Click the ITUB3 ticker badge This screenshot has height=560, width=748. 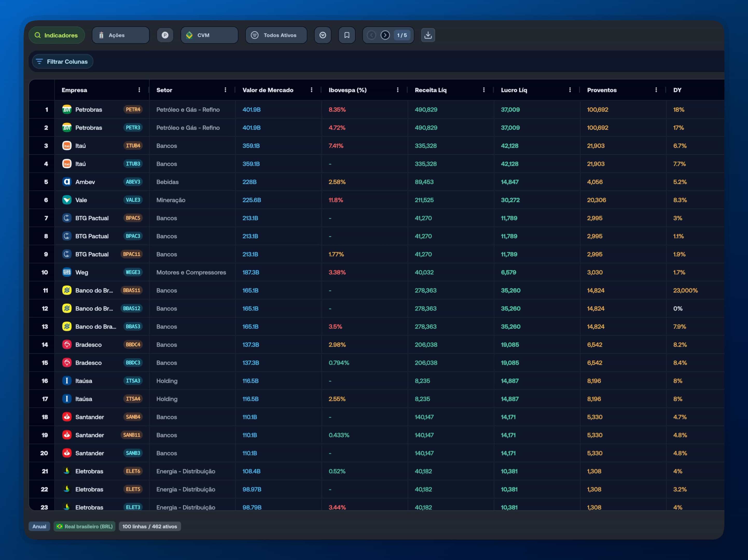133,164
